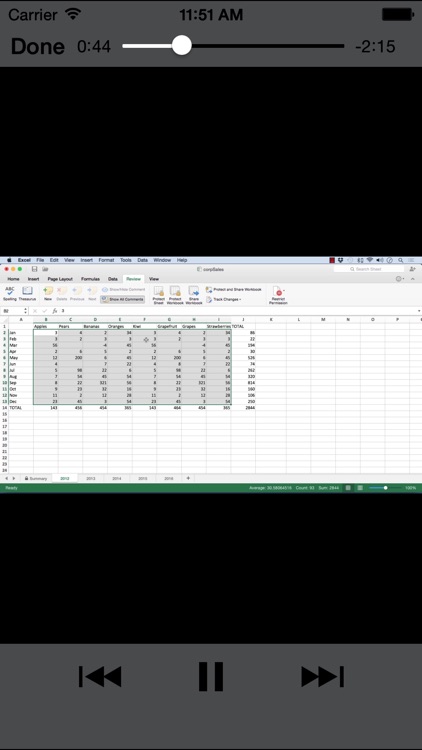Click the Protect Workbook icon
Screen dimensions: 422x750
coord(175,295)
